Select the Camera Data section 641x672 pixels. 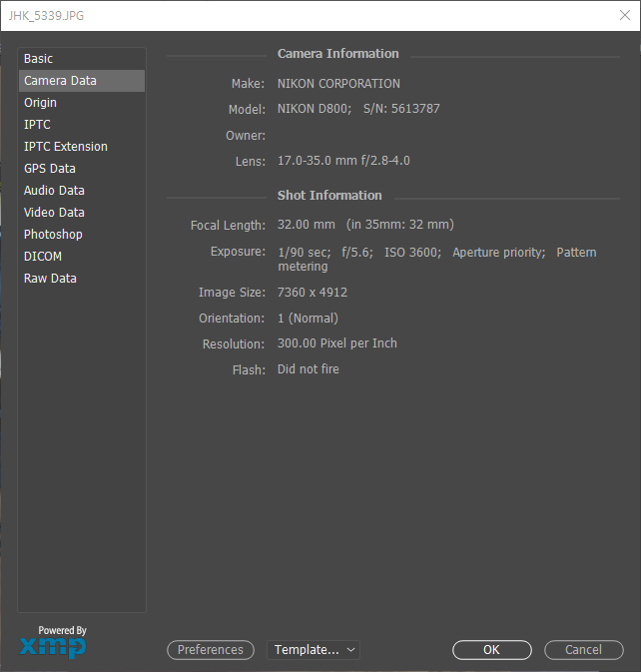pyautogui.click(x=82, y=81)
